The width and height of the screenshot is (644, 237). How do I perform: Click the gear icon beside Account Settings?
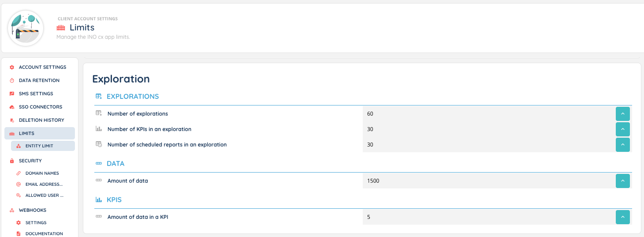click(x=12, y=68)
